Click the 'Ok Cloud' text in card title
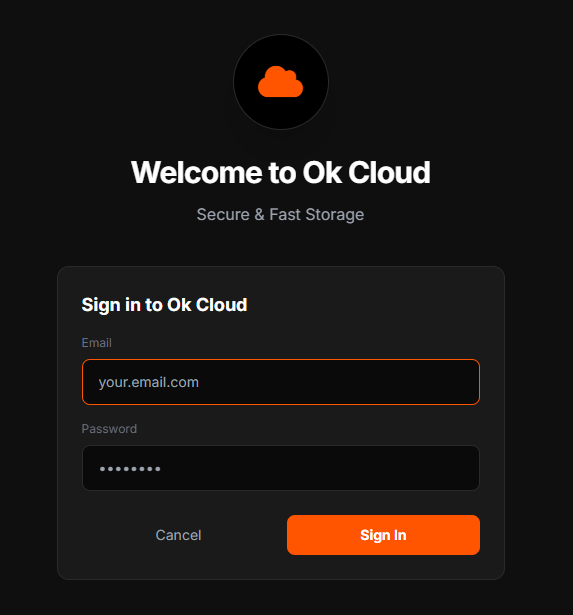 pos(207,305)
